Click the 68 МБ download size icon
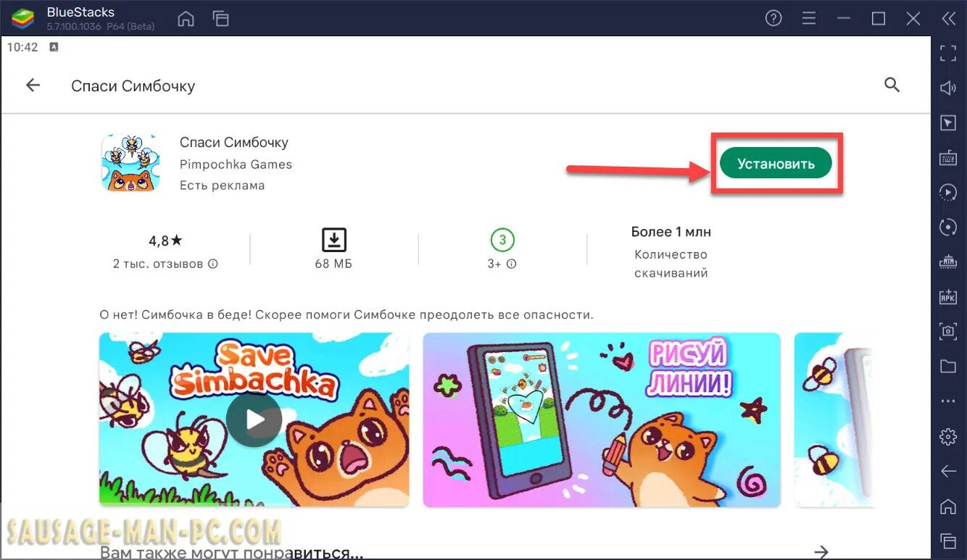This screenshot has height=560, width=967. (333, 240)
